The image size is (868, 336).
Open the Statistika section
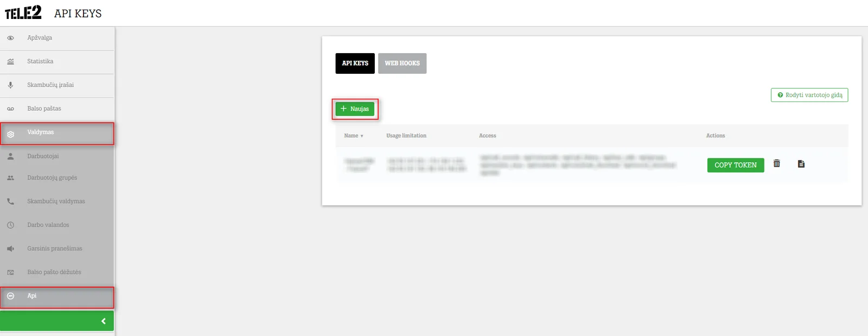coord(57,62)
